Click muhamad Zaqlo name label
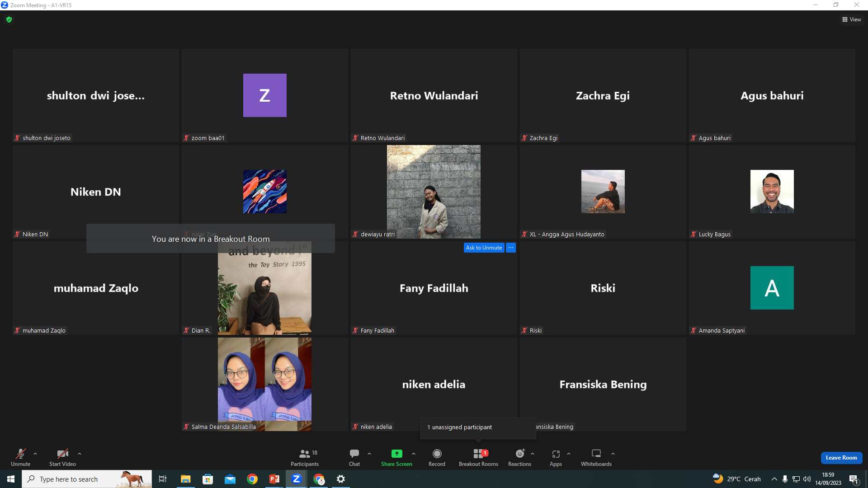The height and width of the screenshot is (488, 868). [44, 331]
